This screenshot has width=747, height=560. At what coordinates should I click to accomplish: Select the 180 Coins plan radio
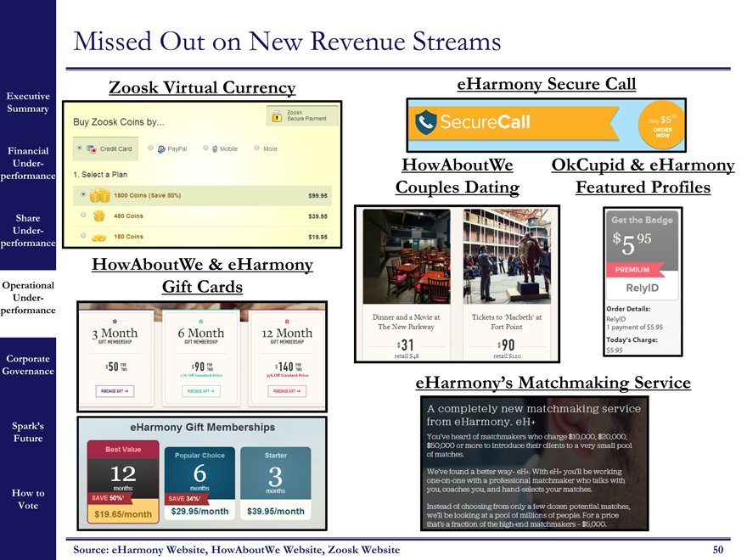83,235
